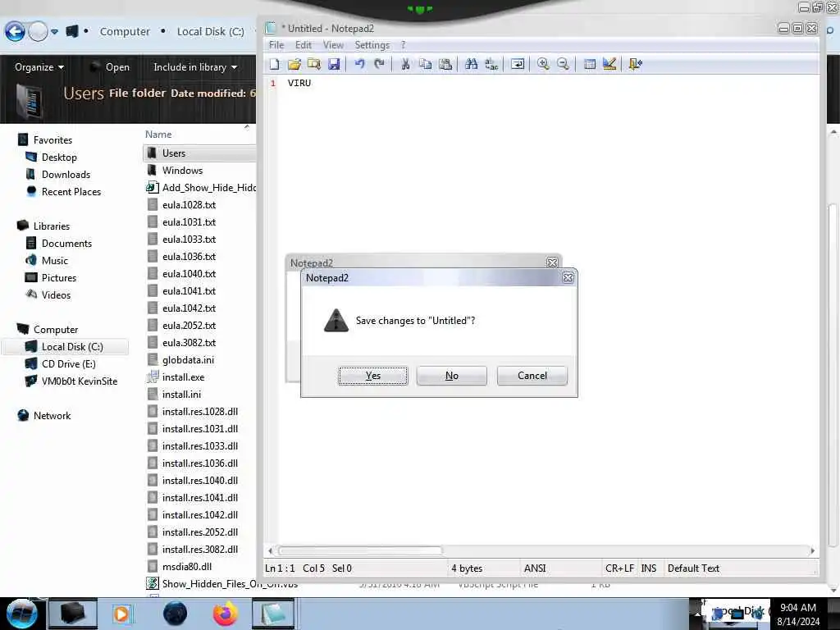Click Cancel in the save dialog
Image resolution: width=840 pixels, height=630 pixels.
[x=532, y=376]
